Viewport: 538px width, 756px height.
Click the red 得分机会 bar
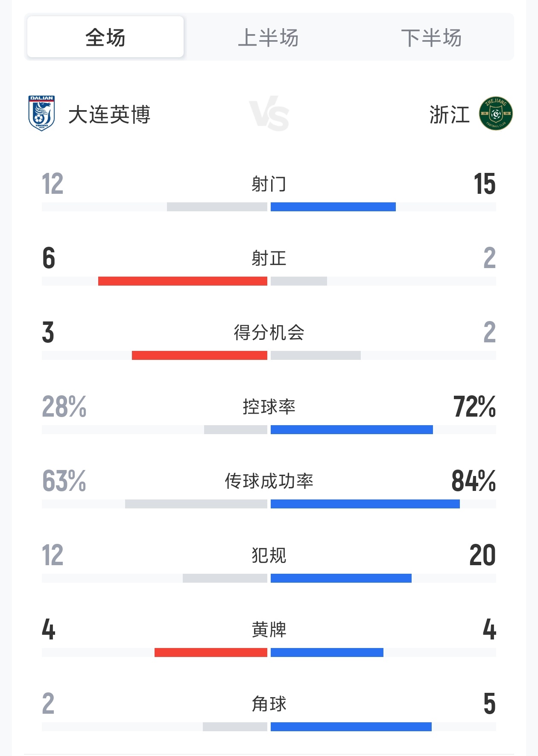coord(199,356)
